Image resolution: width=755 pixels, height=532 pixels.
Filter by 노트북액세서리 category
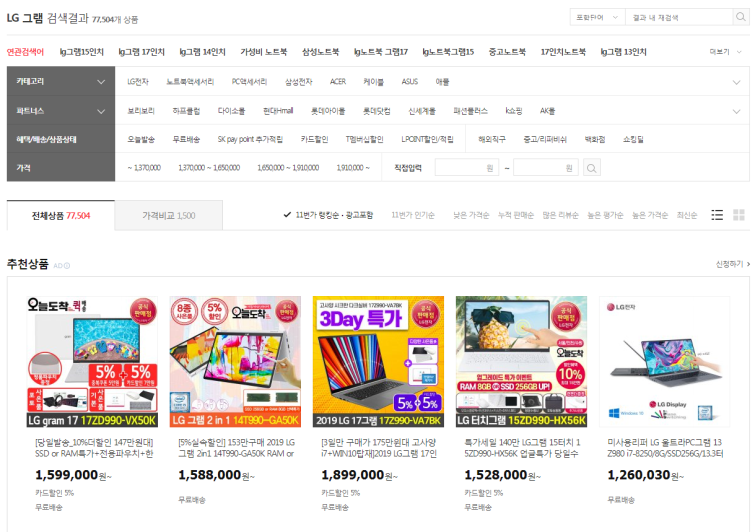pos(190,82)
